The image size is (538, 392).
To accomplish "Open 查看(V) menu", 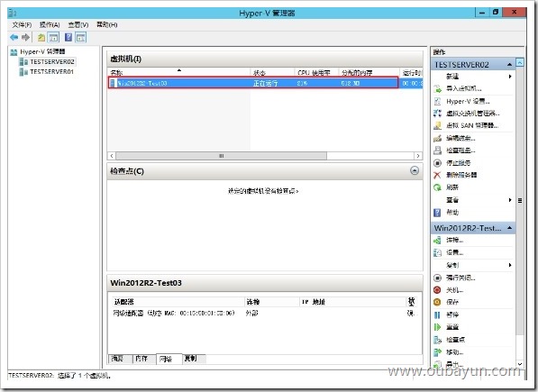I will click(78, 24).
